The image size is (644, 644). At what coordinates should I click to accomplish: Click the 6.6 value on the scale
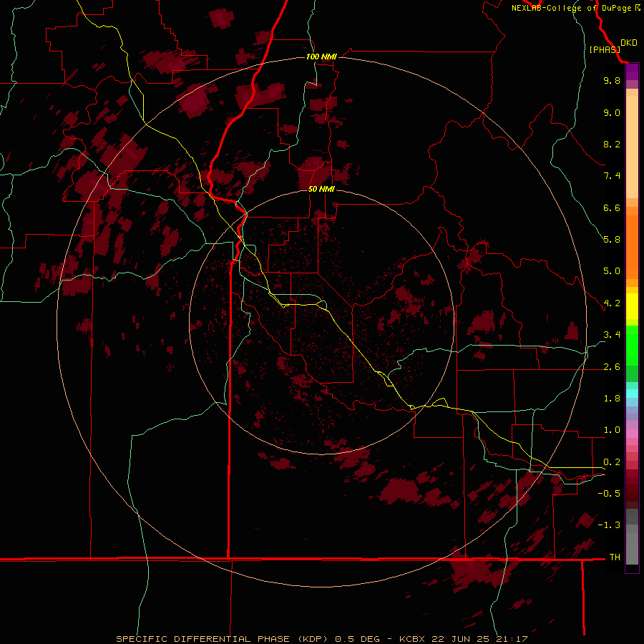point(612,208)
